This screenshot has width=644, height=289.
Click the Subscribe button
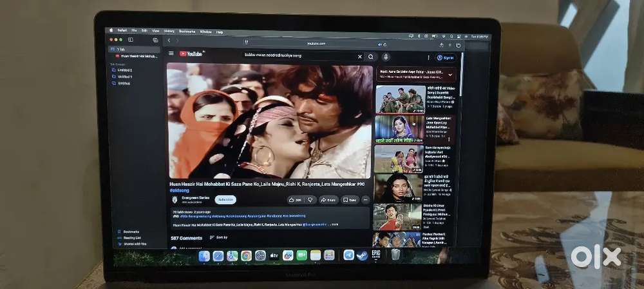pos(225,200)
